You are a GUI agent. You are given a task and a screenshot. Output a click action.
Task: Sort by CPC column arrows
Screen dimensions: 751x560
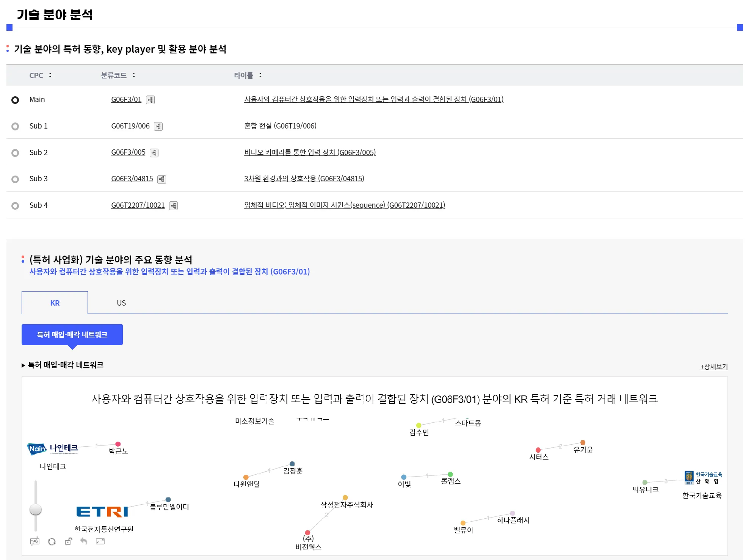coord(50,75)
